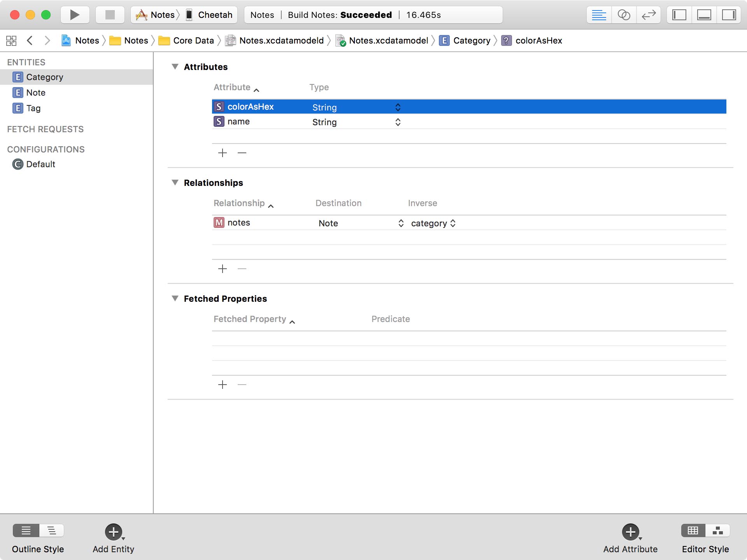Image resolution: width=747 pixels, height=560 pixels.
Task: Add a new relationship with plus button
Action: (x=223, y=269)
